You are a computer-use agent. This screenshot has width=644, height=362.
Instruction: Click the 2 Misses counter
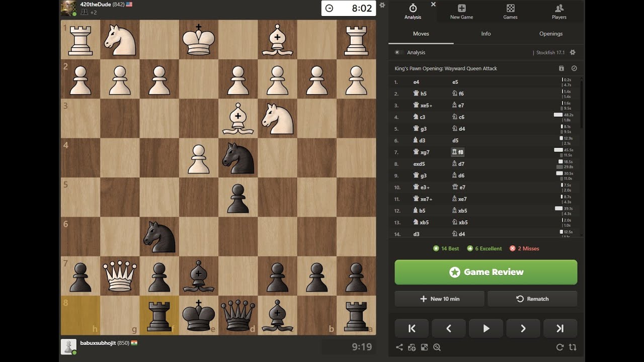click(x=525, y=248)
